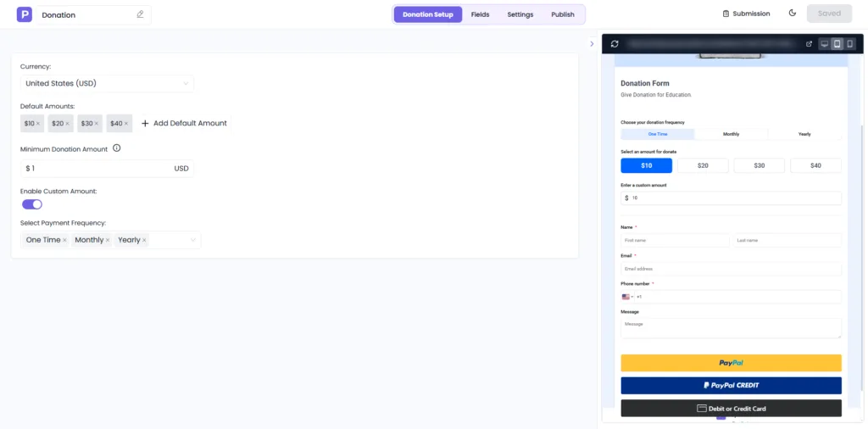Remove Monthly payment frequency tag
This screenshot has height=429, width=868.
coord(108,240)
